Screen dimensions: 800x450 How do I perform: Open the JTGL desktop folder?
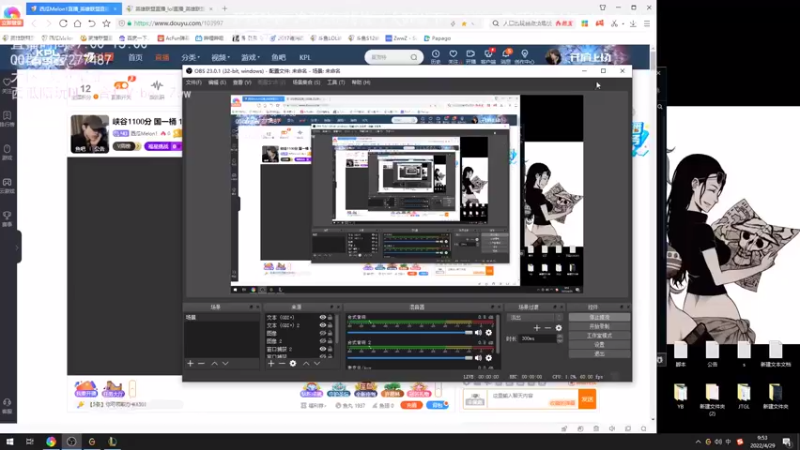(x=744, y=396)
